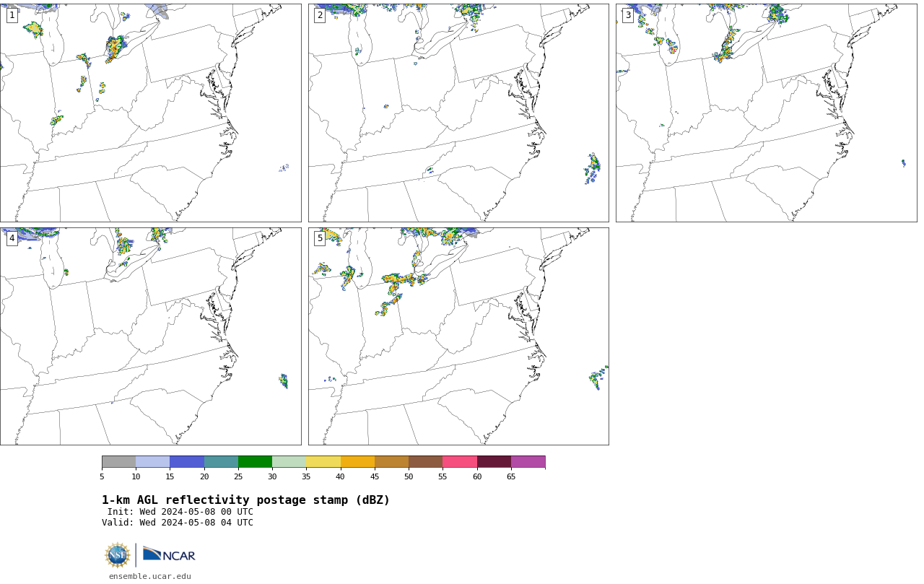
Task: Click panel number label 4
Action: (x=12, y=238)
